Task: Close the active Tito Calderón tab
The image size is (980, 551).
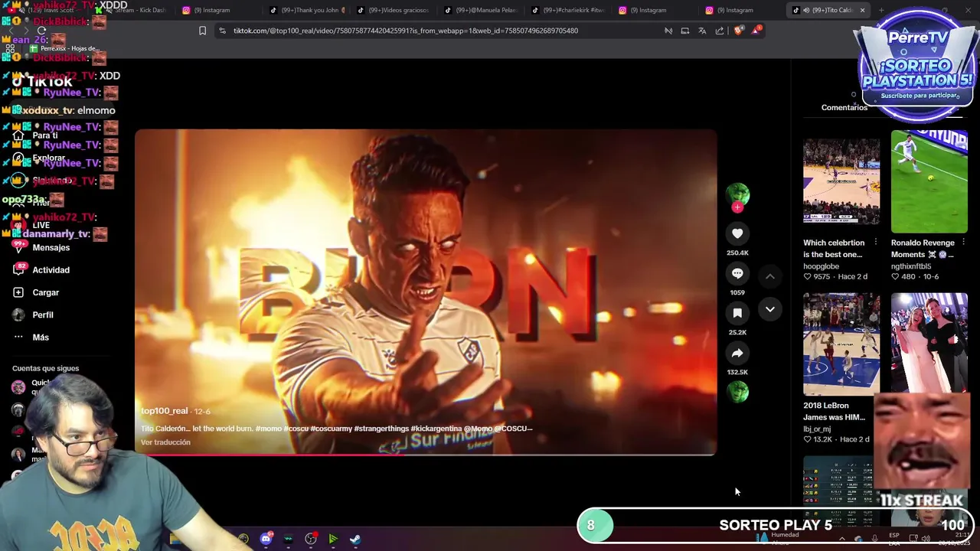Action: tap(862, 10)
